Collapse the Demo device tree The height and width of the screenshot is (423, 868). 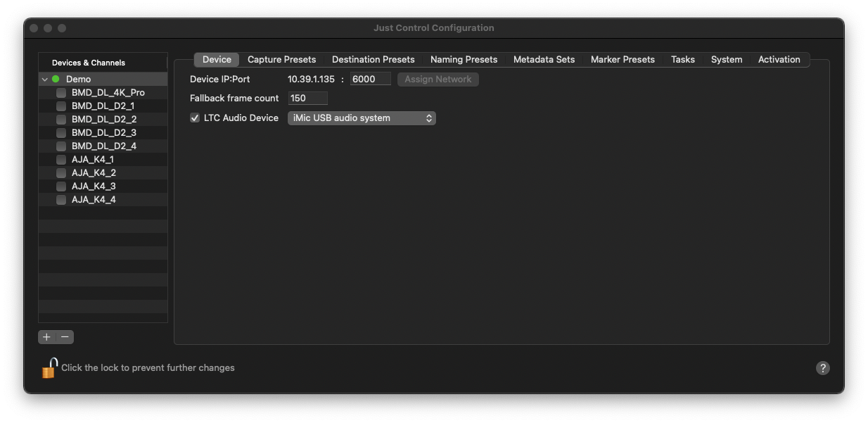point(45,80)
